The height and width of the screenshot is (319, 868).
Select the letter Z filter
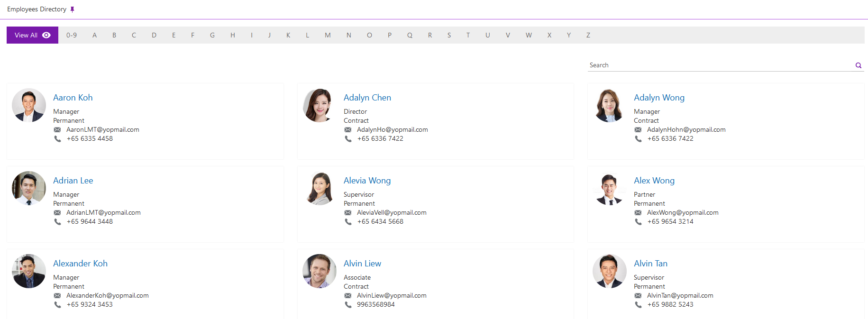[588, 35]
